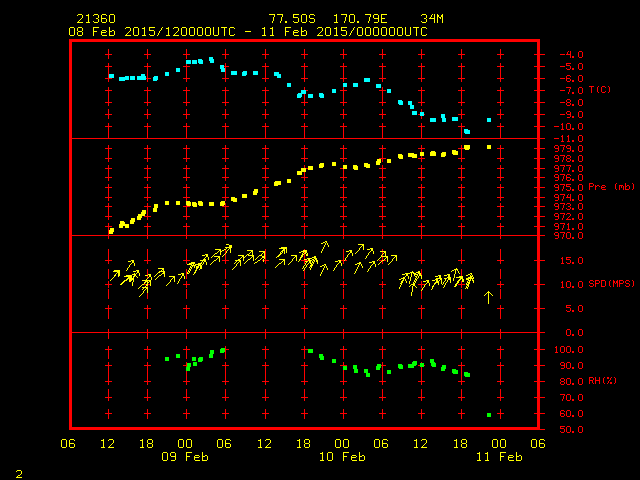Click the 970.0 pressure tick label
Viewport: 640px width, 480px height.
[569, 236]
